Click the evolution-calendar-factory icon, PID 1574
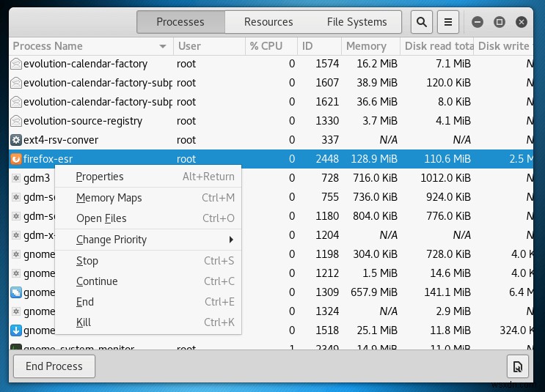 tap(16, 64)
